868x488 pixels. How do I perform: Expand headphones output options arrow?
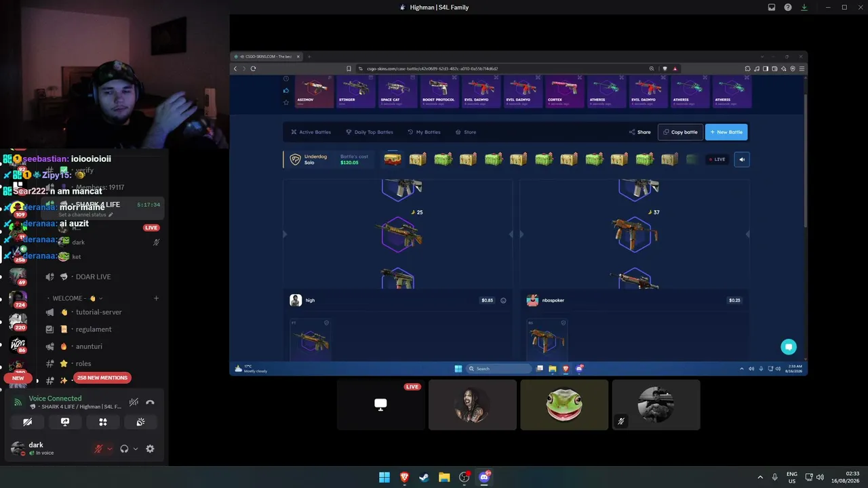[135, 449]
